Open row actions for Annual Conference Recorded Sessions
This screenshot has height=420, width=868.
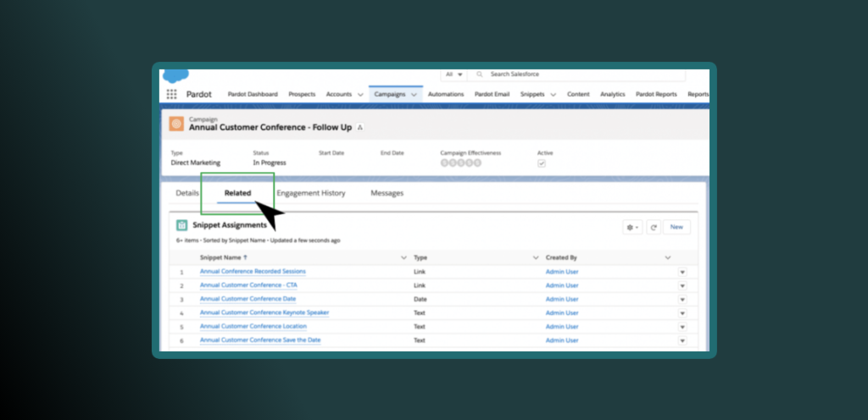tap(682, 272)
